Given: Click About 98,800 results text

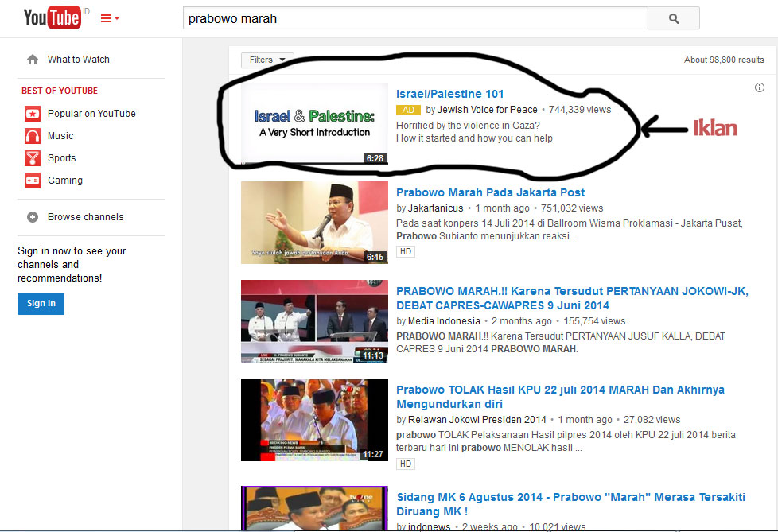Looking at the screenshot, I should point(724,60).
